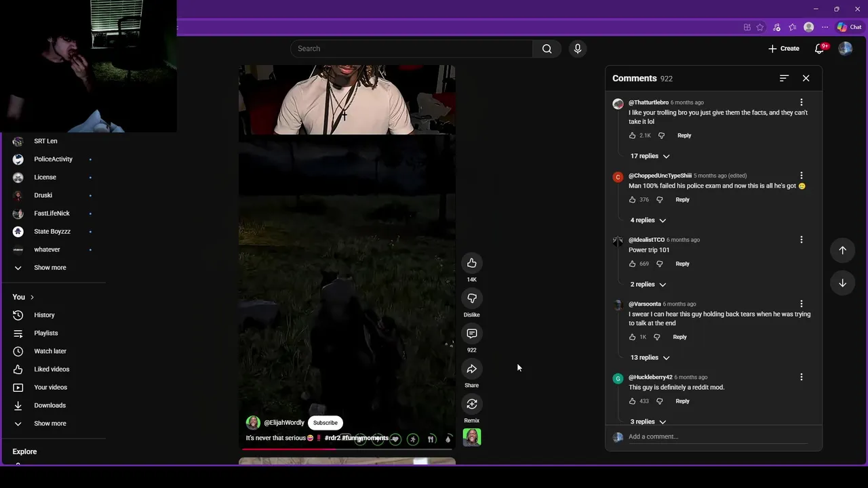
Task: Close the Comments panel
Action: point(806,79)
